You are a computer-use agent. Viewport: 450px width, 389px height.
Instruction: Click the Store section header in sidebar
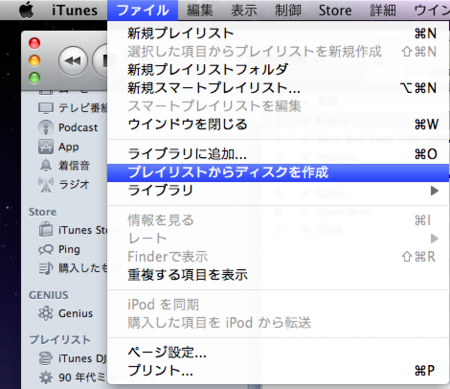42,212
